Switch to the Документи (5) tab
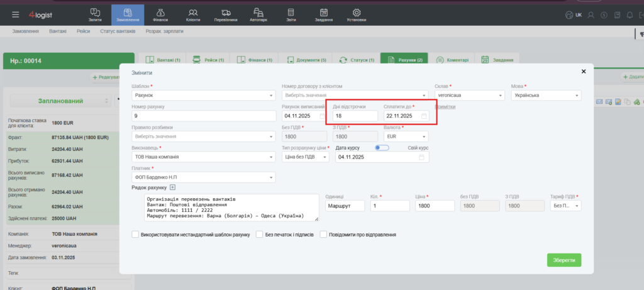Viewport: 644px width, 290px height. [x=306, y=60]
